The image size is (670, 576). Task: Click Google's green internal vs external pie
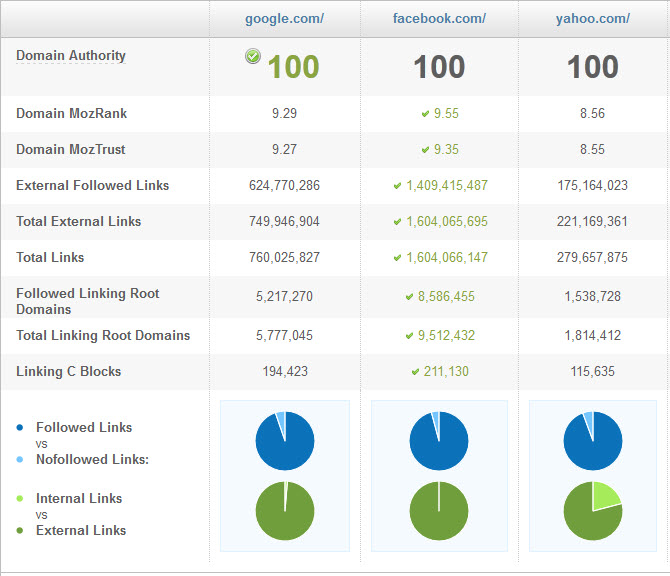[x=285, y=511]
